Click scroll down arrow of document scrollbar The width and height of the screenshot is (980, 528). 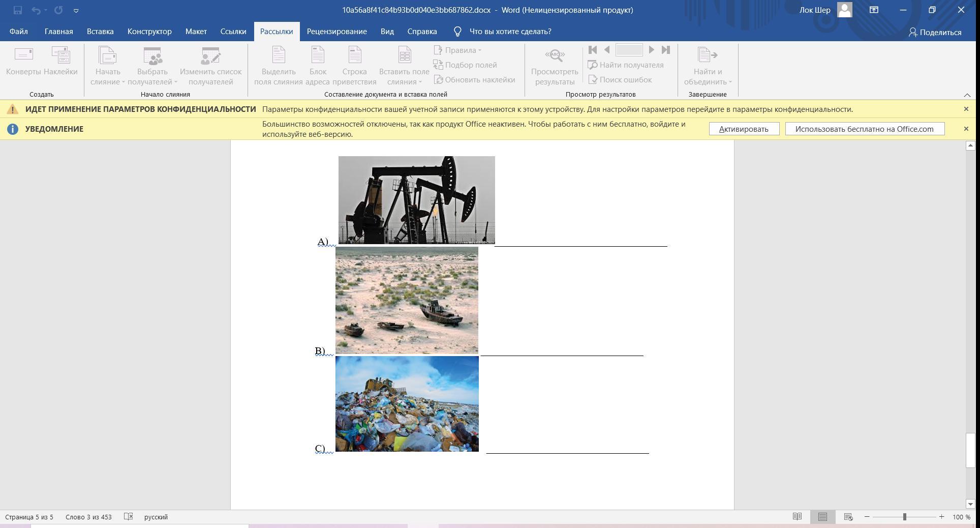pyautogui.click(x=970, y=504)
